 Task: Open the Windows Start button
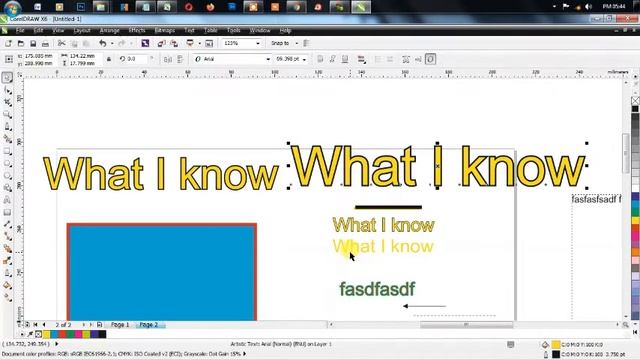pyautogui.click(x=12, y=8)
